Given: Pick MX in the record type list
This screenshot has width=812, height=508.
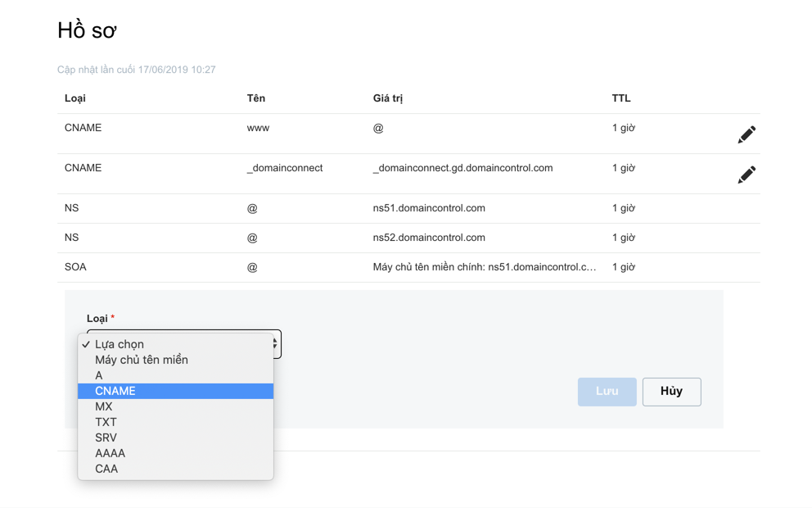Looking at the screenshot, I should pyautogui.click(x=175, y=406).
